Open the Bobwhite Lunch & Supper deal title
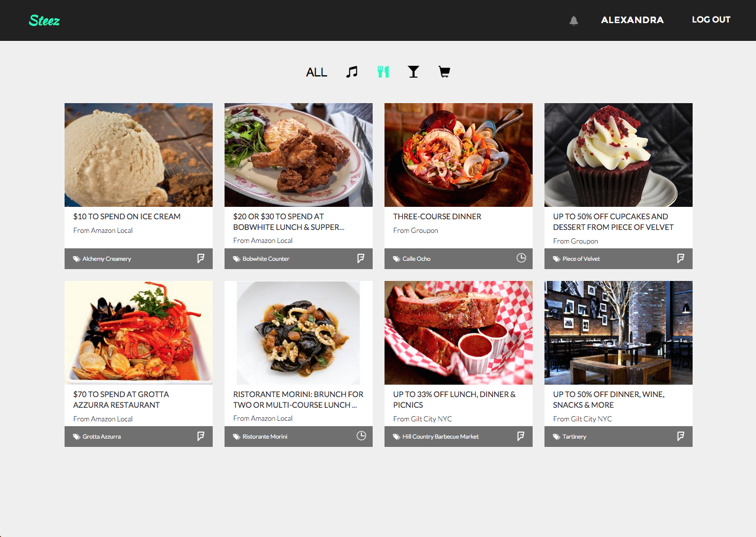Screen dimensions: 756x537 point(289,222)
